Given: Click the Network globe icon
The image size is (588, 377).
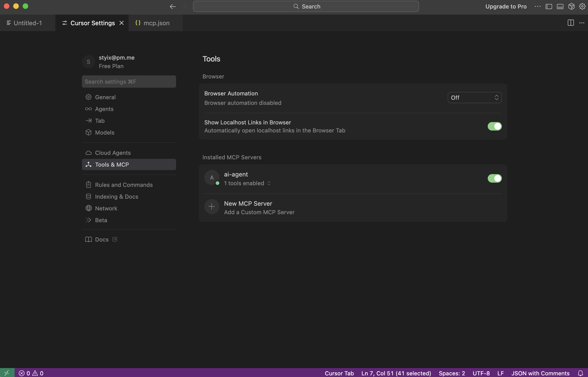Looking at the screenshot, I should 89,208.
